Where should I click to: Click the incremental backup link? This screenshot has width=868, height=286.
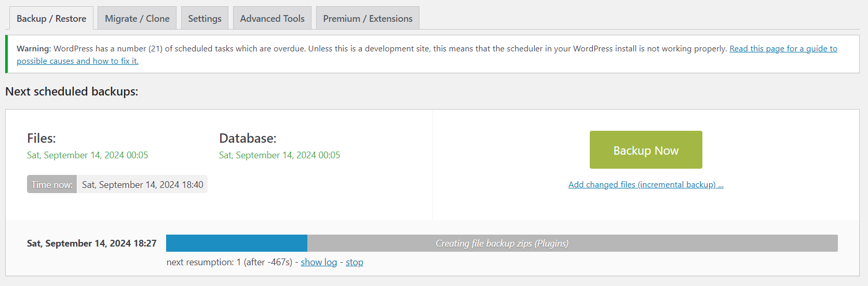coord(646,185)
